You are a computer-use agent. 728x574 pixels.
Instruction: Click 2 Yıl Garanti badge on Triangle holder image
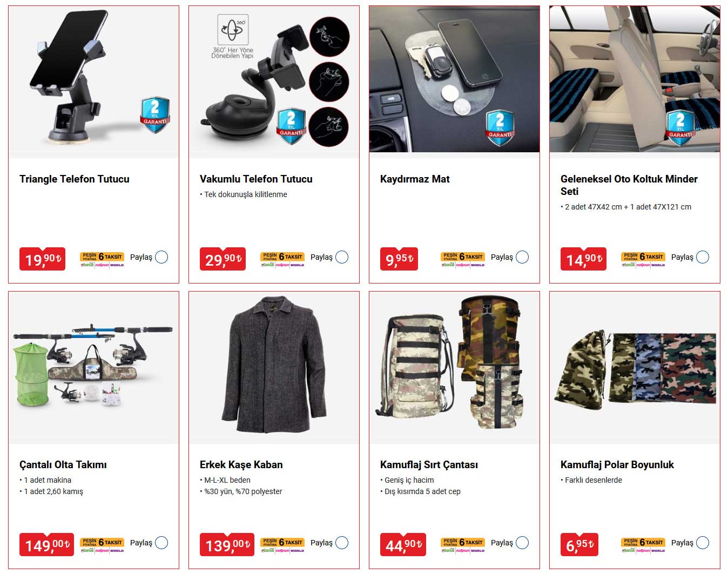[156, 114]
